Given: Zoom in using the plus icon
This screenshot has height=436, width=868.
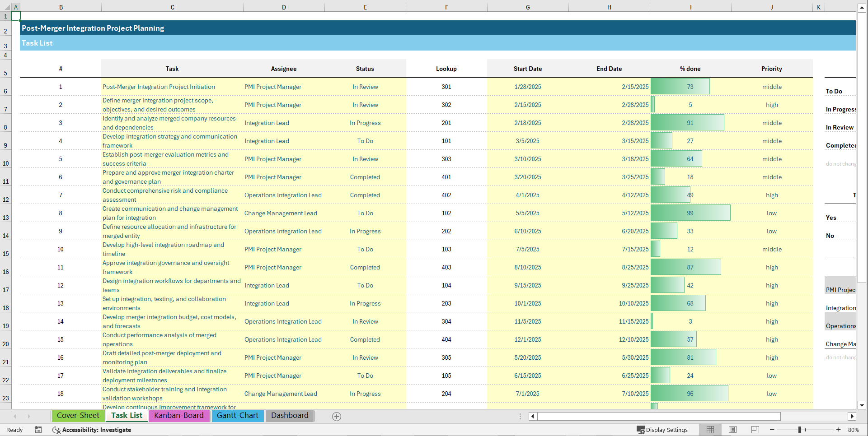Looking at the screenshot, I should (839, 430).
